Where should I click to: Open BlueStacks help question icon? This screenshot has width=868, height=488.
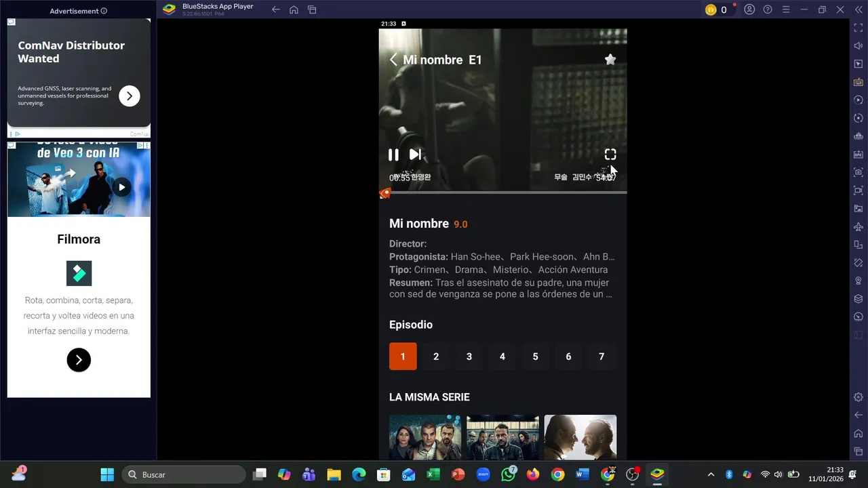click(x=768, y=9)
